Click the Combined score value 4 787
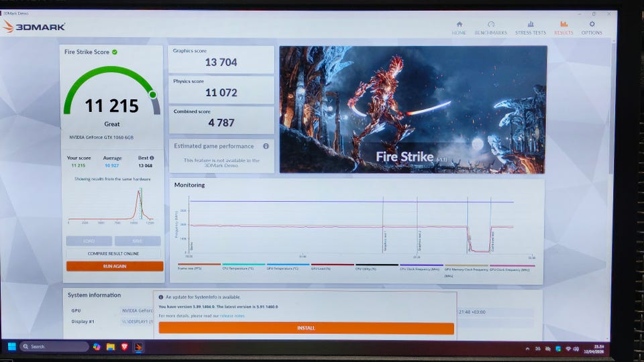644x362 pixels. (221, 123)
